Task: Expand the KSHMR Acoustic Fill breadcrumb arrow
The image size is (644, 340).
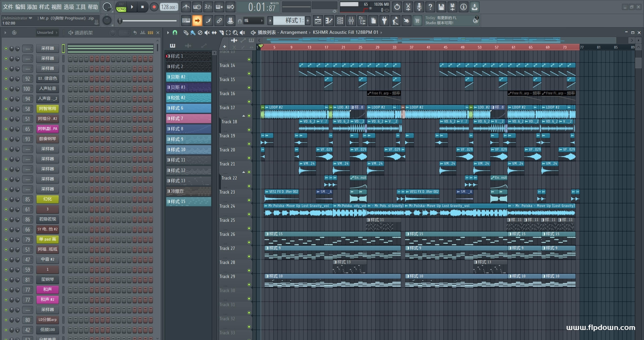Action: pyautogui.click(x=381, y=32)
